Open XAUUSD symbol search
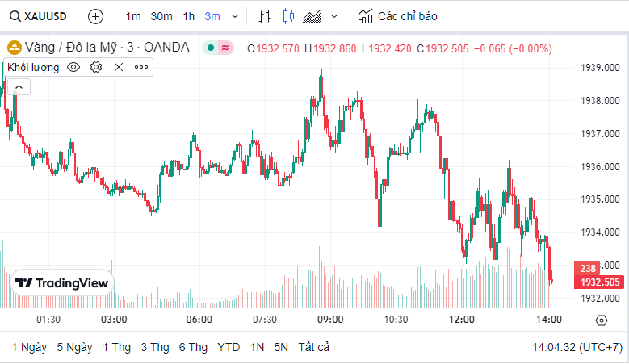629x364 pixels. coord(40,16)
